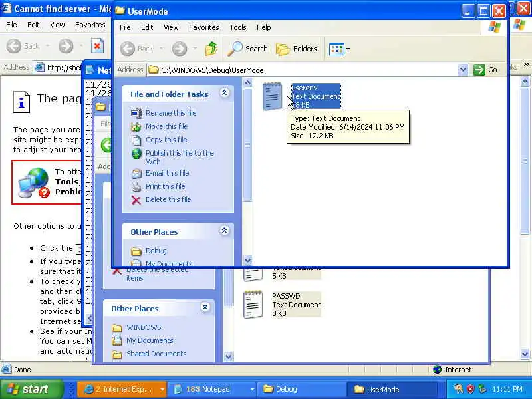Open the address bar dropdown in UserMode

coord(463,70)
